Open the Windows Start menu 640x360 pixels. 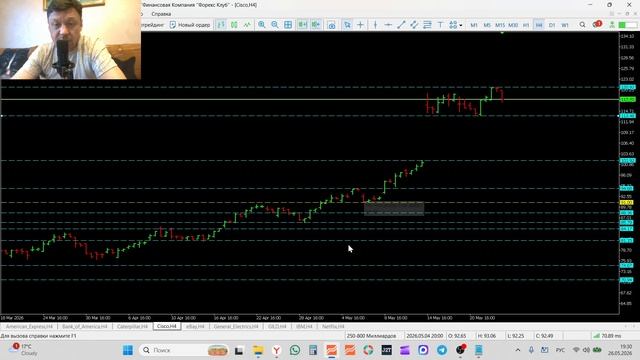point(128,350)
